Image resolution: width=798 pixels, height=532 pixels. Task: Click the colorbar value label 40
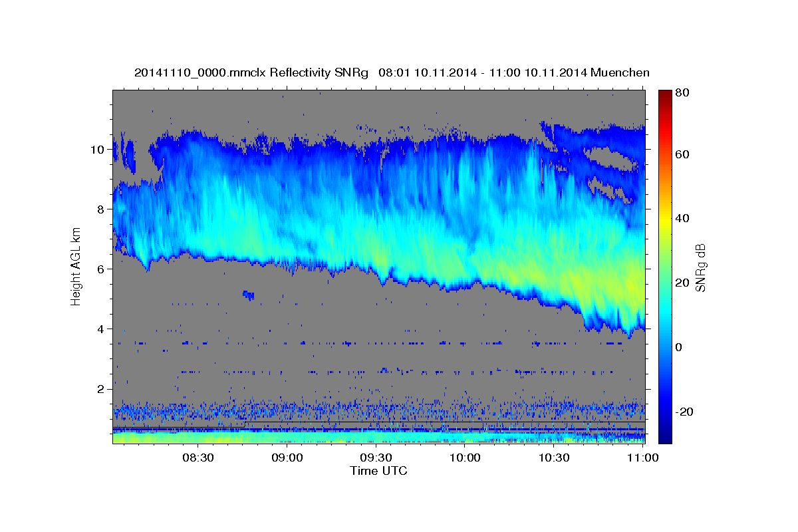[x=682, y=218]
